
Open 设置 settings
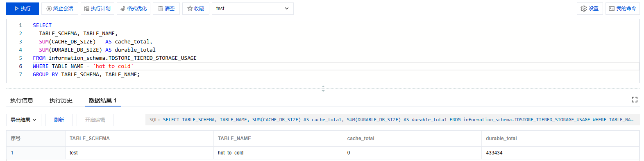[x=590, y=9]
